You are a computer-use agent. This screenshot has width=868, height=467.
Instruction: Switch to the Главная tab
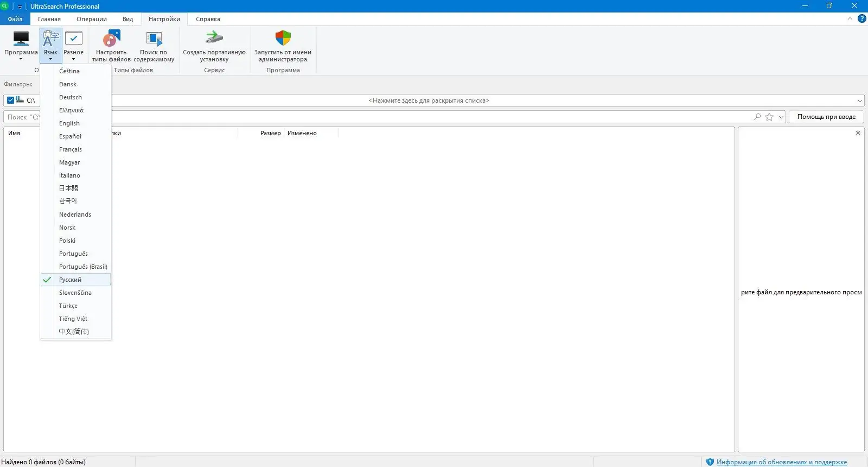[x=49, y=19]
